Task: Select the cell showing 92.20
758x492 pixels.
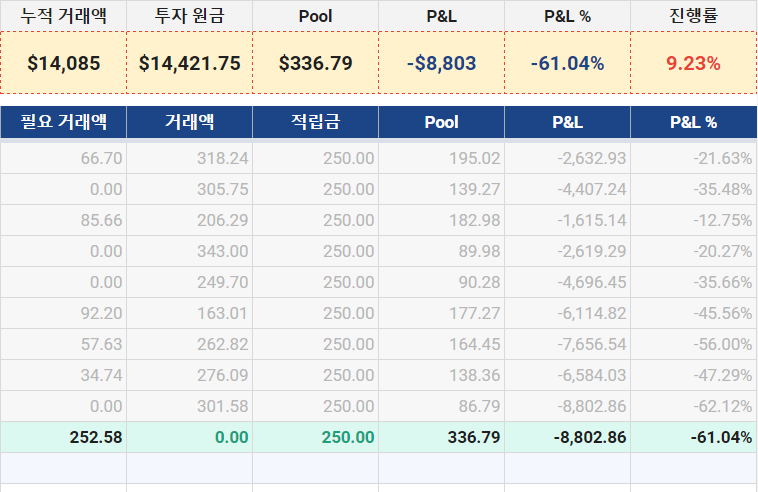Action: [63, 313]
